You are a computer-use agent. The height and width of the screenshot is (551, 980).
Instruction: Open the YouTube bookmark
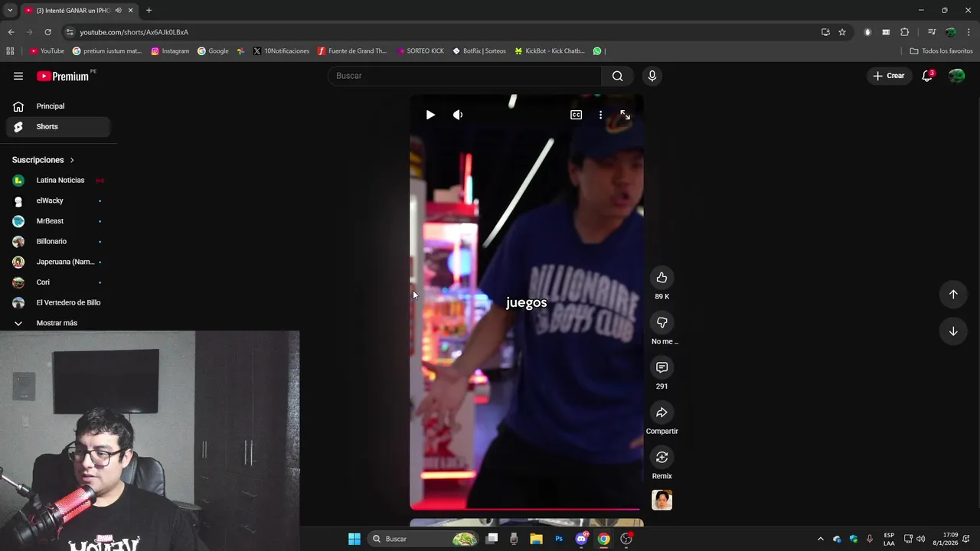click(x=47, y=51)
